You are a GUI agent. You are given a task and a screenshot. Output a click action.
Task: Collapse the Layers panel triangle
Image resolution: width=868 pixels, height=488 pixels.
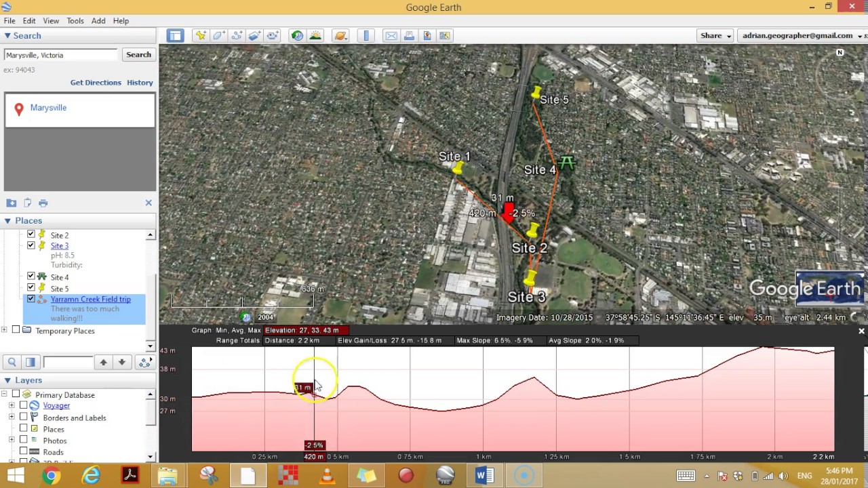(7, 381)
